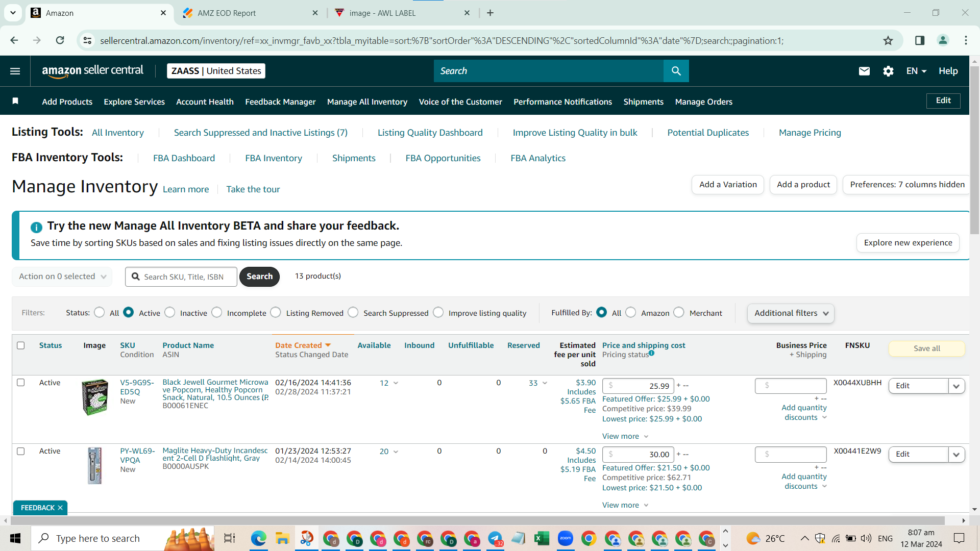Image resolution: width=980 pixels, height=551 pixels.
Task: Tick the checkbox for Maglite flashlight row
Action: point(21,451)
